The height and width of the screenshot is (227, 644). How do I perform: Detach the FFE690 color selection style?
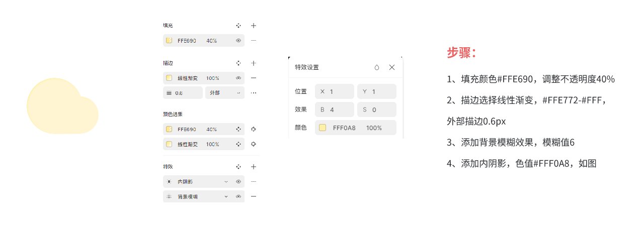254,129
